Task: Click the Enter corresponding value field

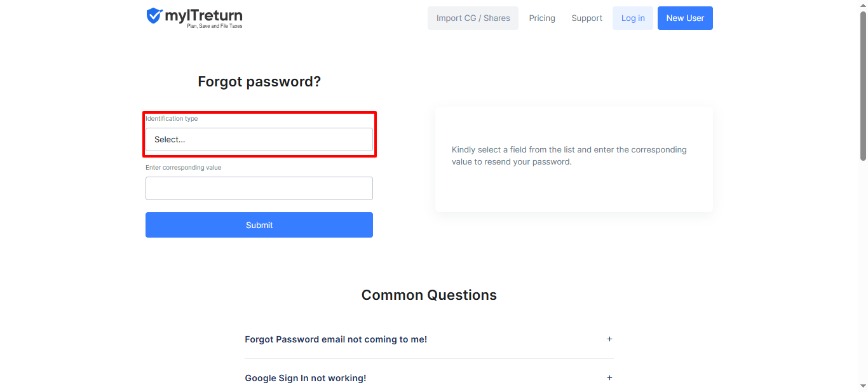Action: [259, 189]
